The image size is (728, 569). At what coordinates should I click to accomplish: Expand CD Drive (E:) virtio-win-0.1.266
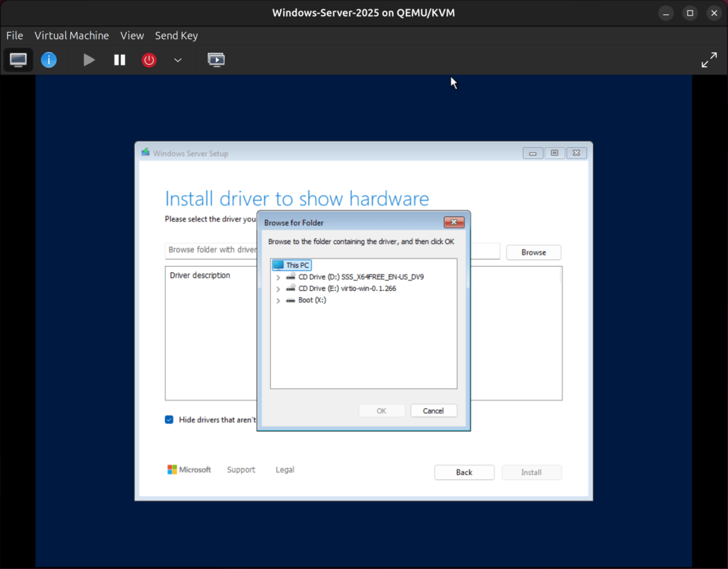point(277,288)
